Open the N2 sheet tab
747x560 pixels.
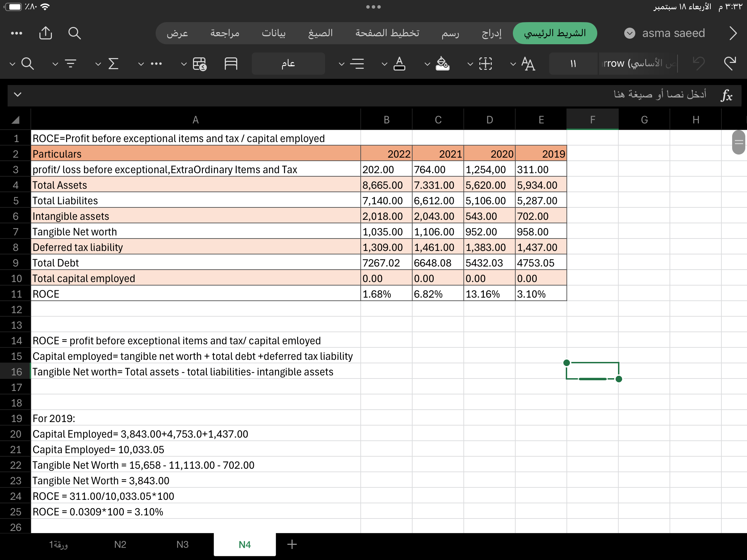pos(120,544)
